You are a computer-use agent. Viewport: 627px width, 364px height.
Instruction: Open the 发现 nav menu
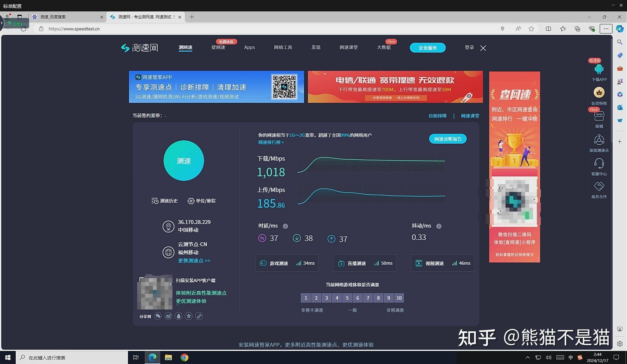[316, 48]
